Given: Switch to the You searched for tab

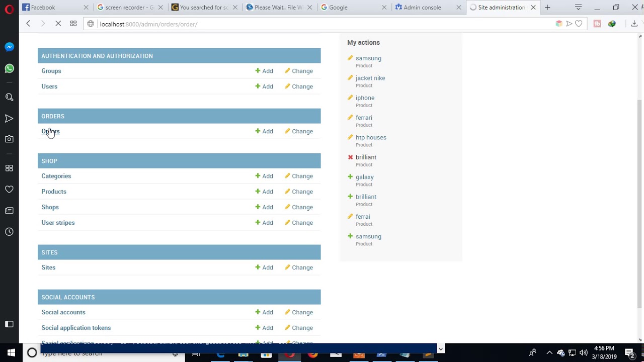Looking at the screenshot, I should (204, 8).
